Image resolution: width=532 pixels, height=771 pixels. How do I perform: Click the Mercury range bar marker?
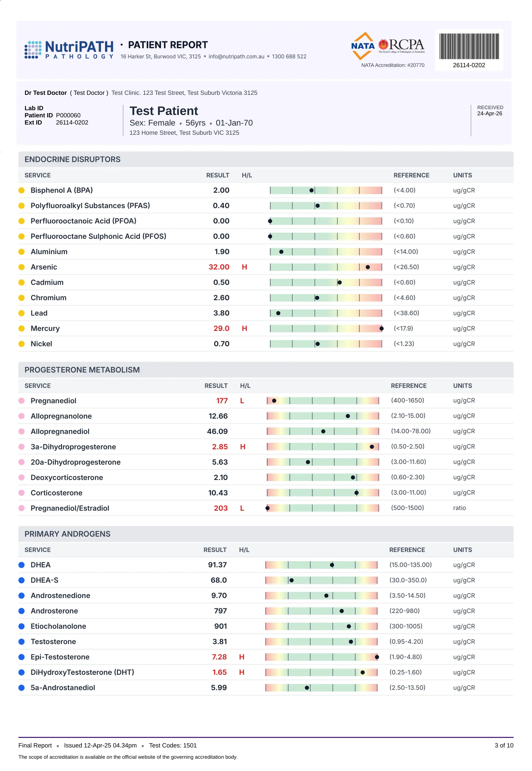tap(381, 329)
